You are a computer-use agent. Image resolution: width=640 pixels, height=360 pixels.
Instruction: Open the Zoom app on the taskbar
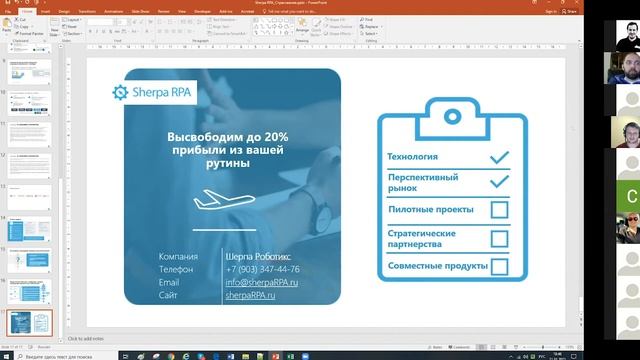click(305, 356)
